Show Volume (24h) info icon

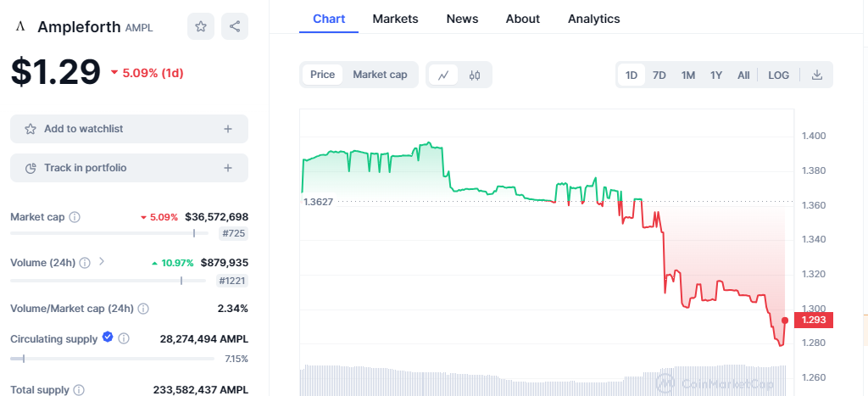[x=85, y=263]
